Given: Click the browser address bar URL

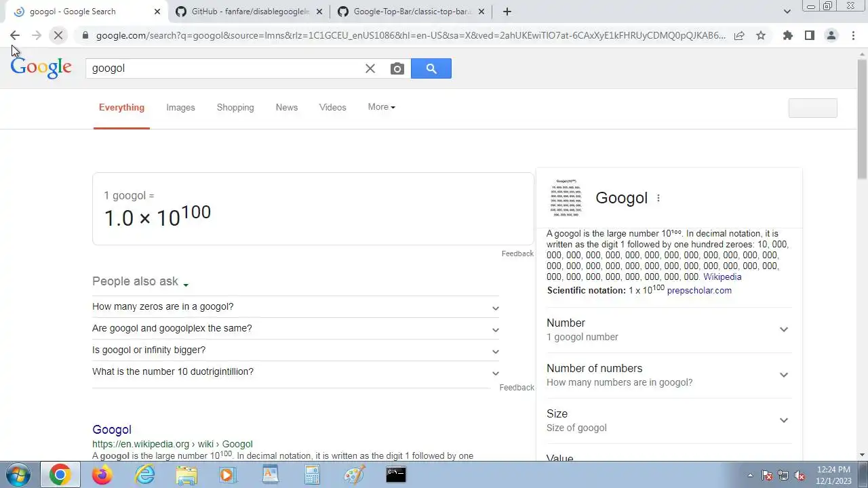Looking at the screenshot, I should click(x=410, y=35).
